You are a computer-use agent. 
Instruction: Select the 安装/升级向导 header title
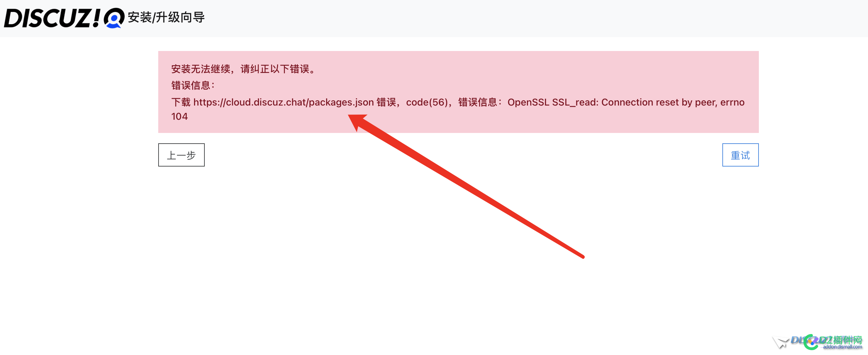(x=166, y=17)
